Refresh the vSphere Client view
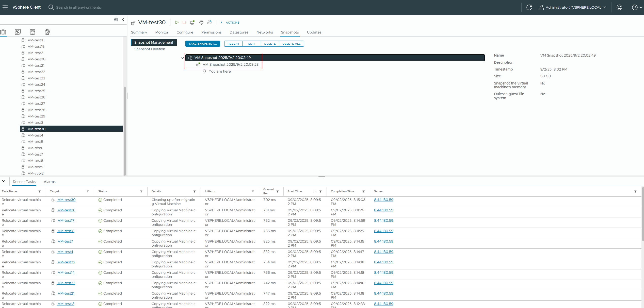 (529, 7)
